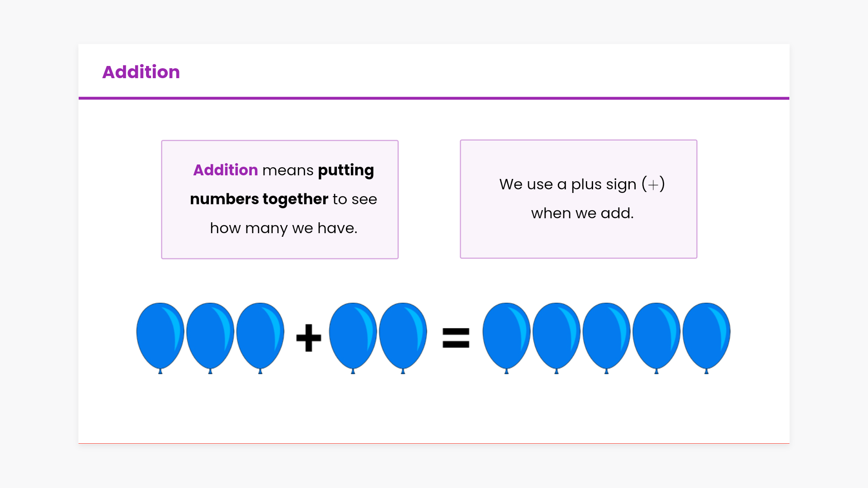Click the fourth balloon after the equals sign

656,335
